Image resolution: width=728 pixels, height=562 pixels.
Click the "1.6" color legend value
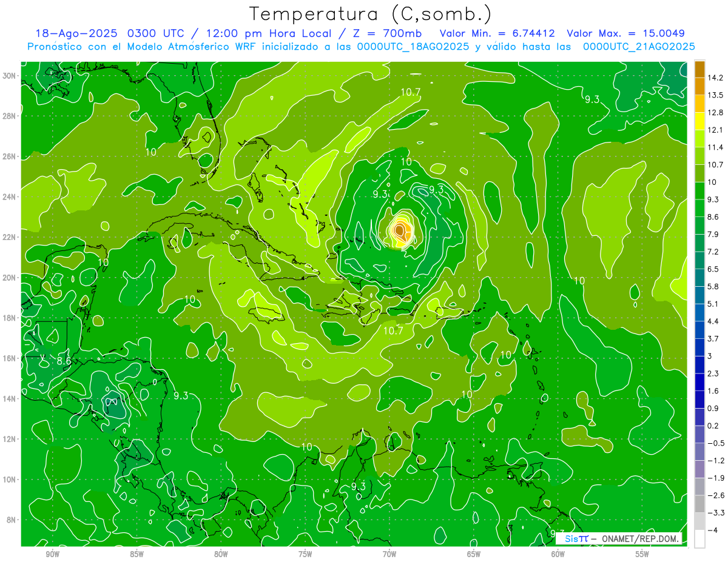[x=713, y=391]
